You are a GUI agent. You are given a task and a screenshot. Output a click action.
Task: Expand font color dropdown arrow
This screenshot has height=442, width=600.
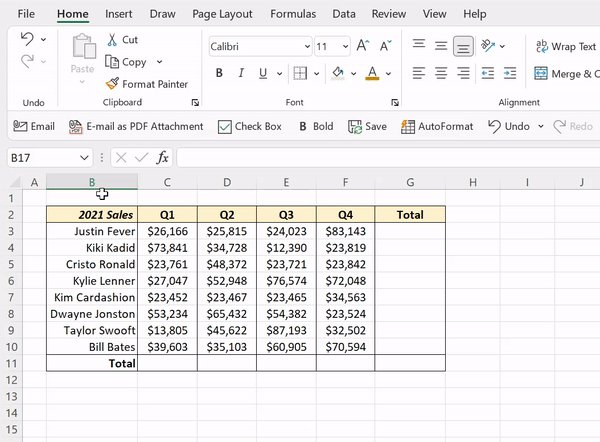coord(388,73)
